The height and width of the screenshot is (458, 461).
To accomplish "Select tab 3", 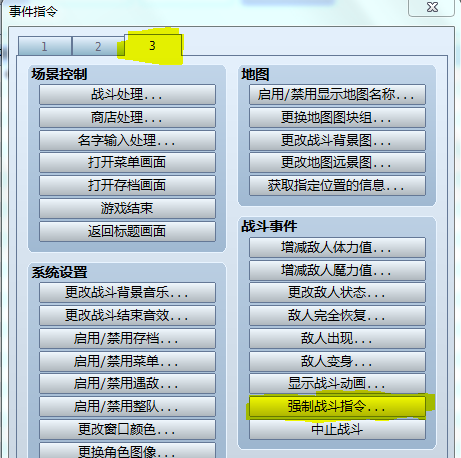I will pyautogui.click(x=153, y=45).
